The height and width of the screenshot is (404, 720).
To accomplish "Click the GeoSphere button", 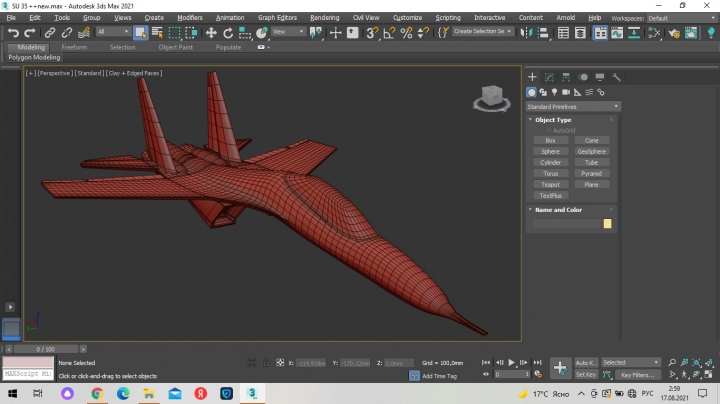I will tap(591, 152).
